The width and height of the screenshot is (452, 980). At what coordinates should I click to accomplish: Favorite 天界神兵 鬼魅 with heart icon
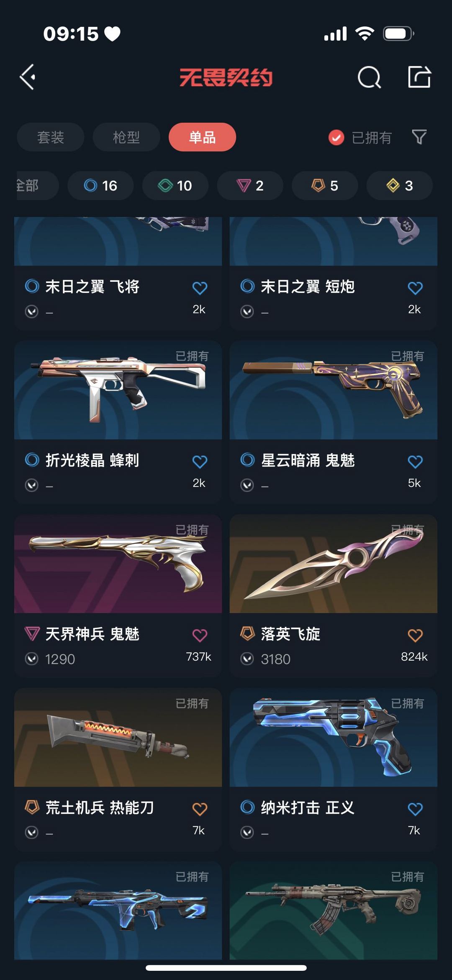200,635
